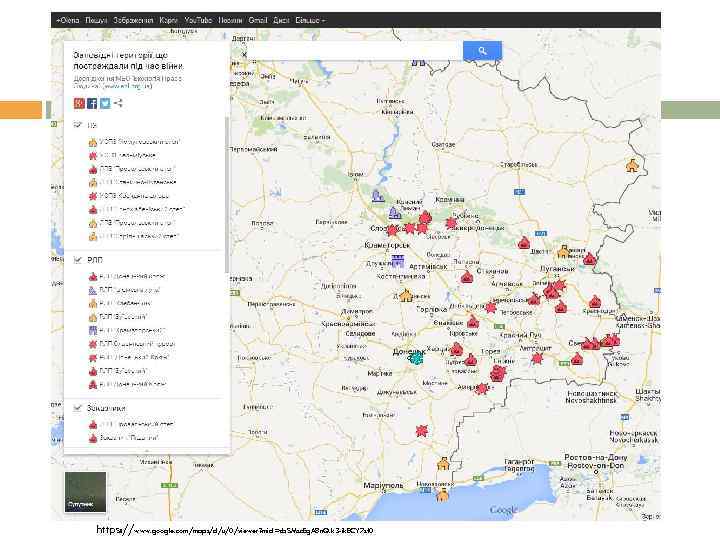
Task: Clear the map search box with the X
Action: click(244, 54)
